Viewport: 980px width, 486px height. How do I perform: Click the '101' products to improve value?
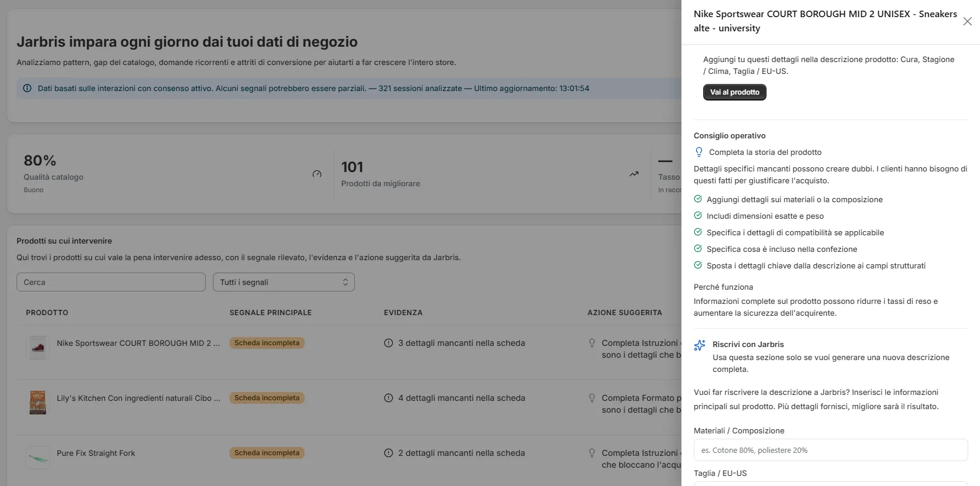coord(352,167)
